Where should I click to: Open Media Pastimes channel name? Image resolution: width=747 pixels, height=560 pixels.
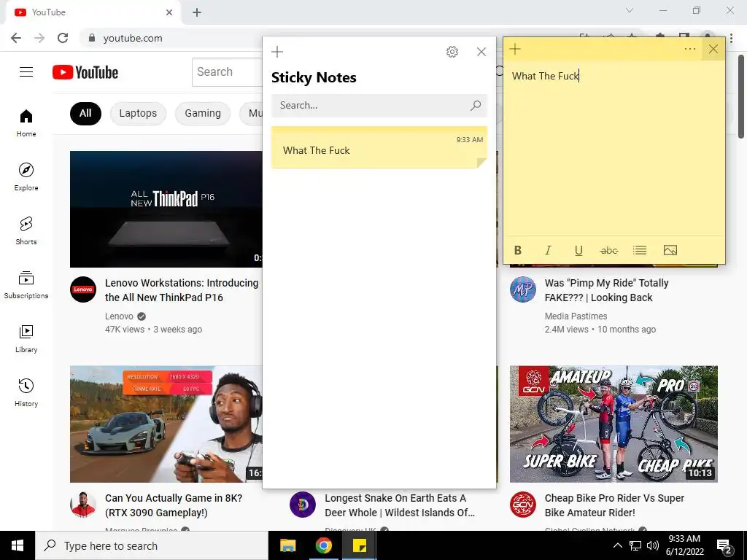point(576,316)
